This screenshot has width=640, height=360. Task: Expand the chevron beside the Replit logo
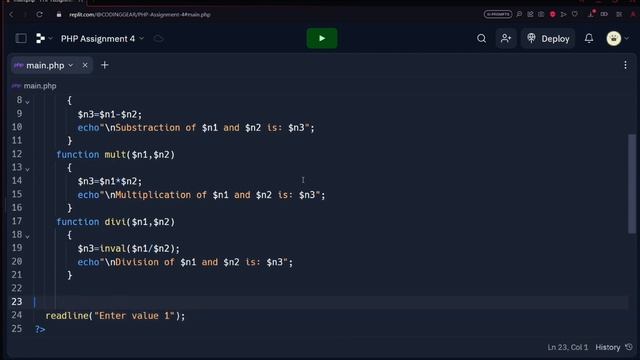click(x=50, y=38)
